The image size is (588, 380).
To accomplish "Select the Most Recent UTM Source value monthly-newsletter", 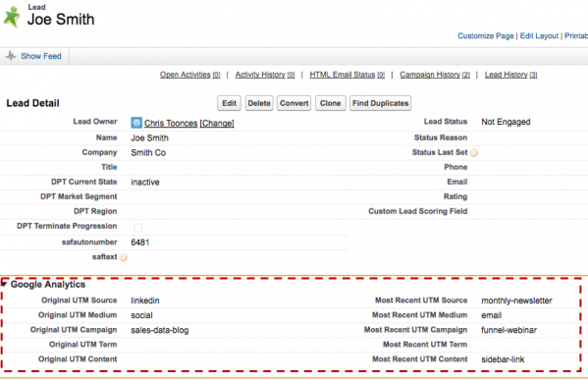I will pos(516,300).
